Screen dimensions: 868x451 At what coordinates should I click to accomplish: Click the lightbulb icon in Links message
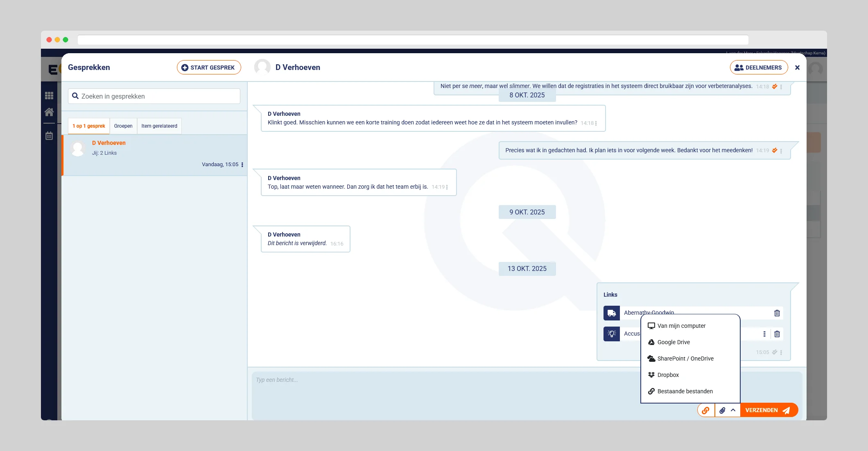click(x=611, y=334)
